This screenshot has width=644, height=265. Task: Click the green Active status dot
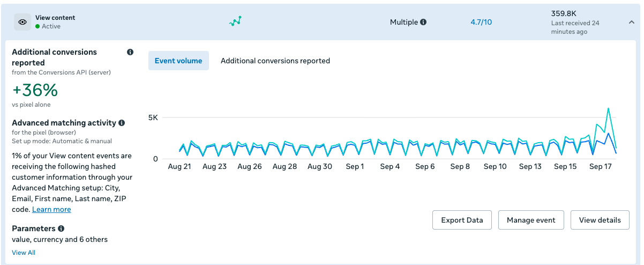point(38,26)
